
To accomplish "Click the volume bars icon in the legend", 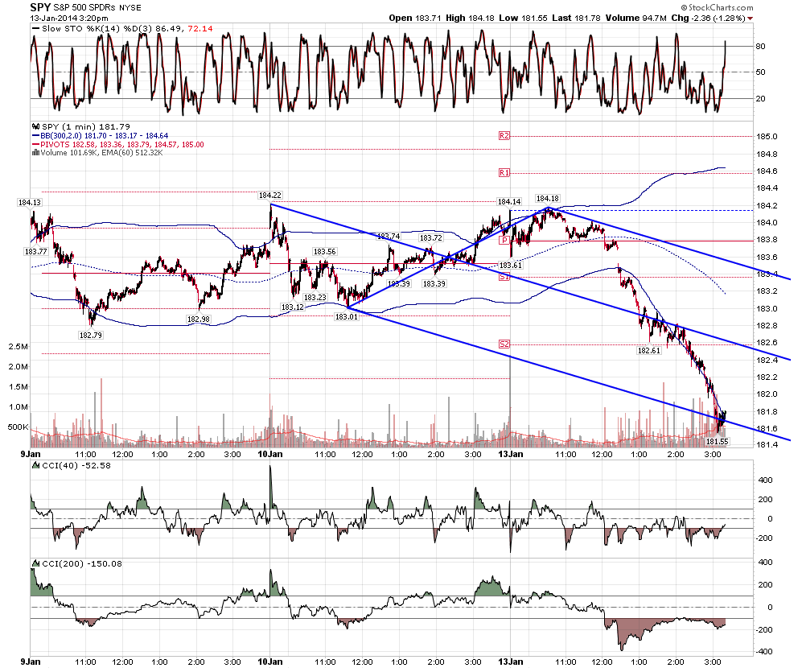I will (x=36, y=153).
